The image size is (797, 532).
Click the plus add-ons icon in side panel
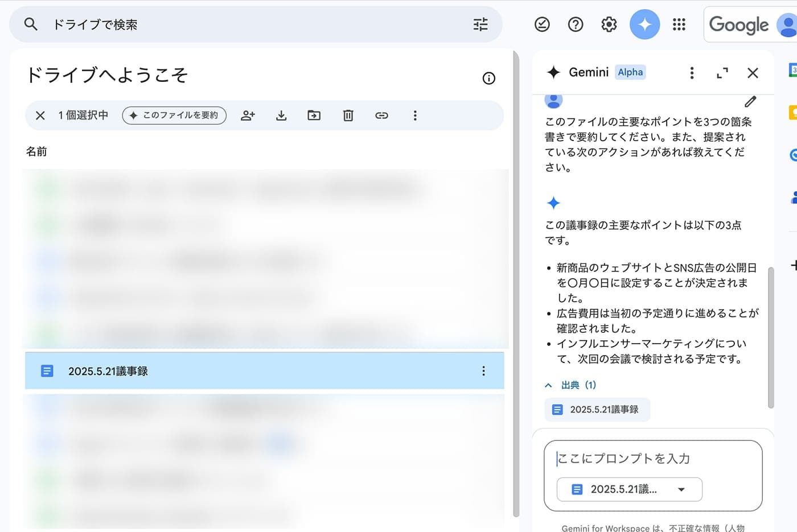794,265
